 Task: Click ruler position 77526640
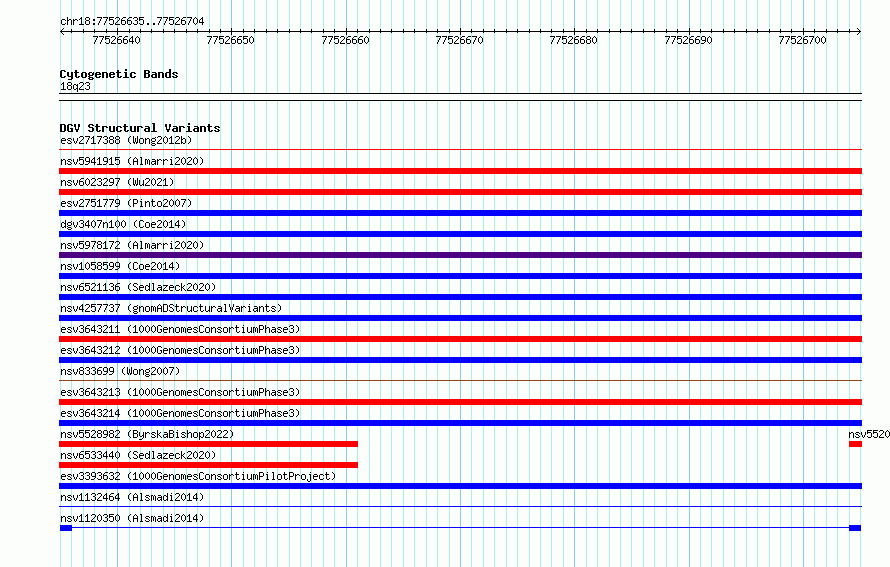pos(116,40)
